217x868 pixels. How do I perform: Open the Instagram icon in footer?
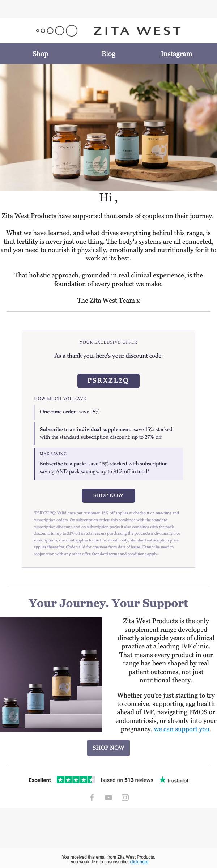[125, 797]
